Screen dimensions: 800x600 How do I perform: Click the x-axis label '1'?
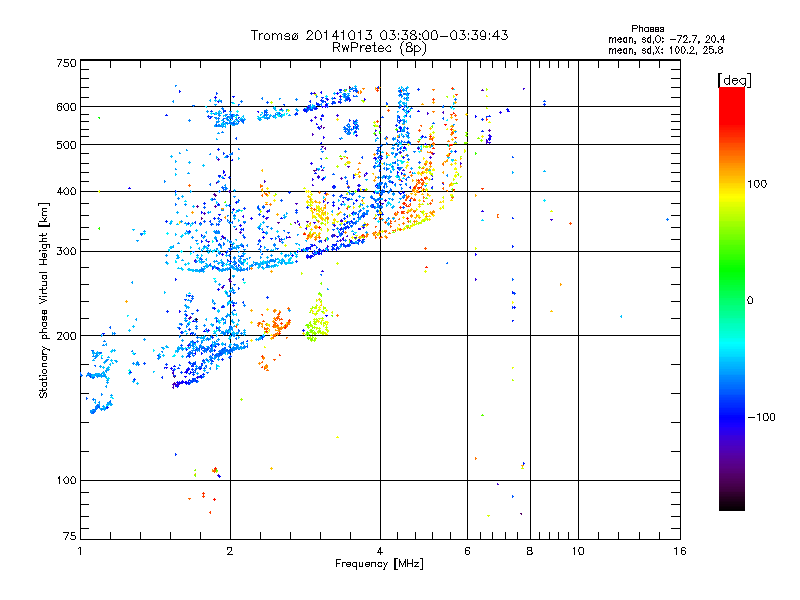pyautogui.click(x=80, y=551)
